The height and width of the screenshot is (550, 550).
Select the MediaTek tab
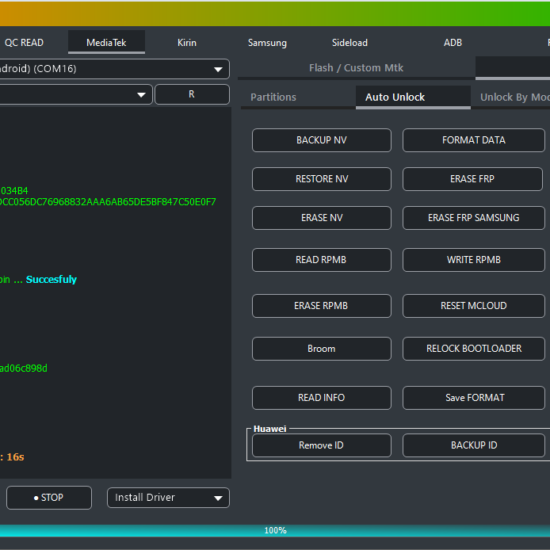click(106, 43)
